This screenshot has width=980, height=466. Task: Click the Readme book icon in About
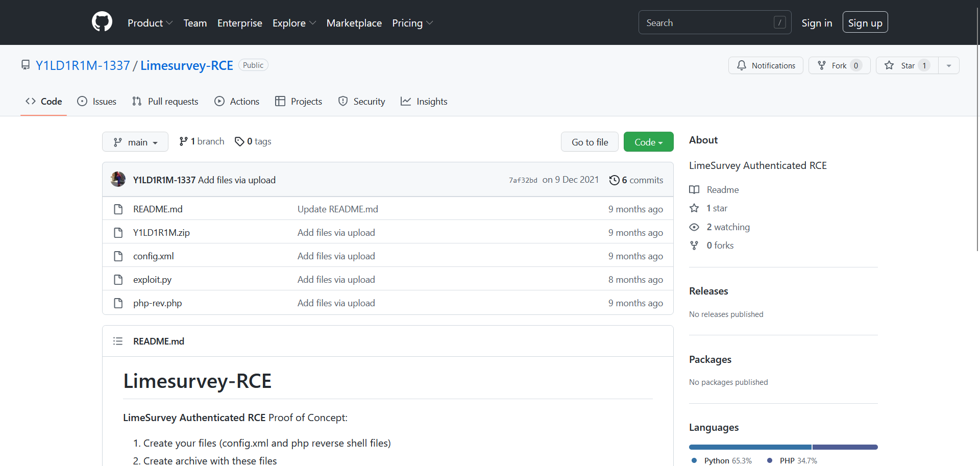tap(694, 190)
